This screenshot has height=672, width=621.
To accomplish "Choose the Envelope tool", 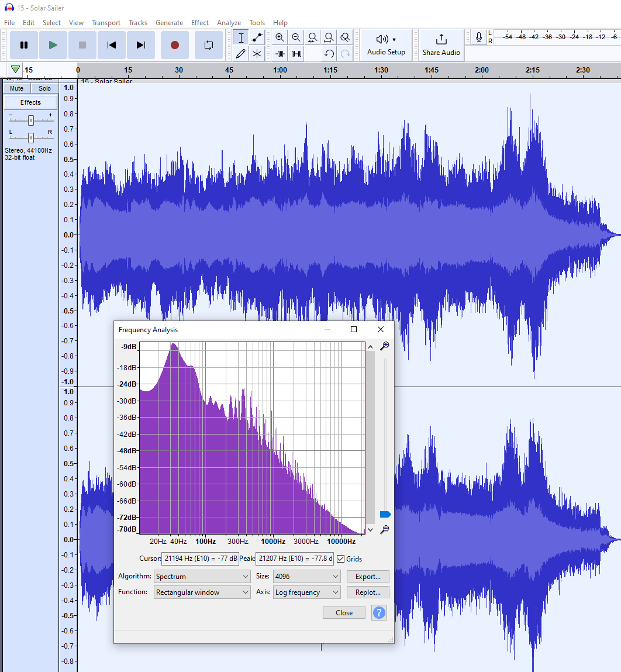I will click(257, 37).
